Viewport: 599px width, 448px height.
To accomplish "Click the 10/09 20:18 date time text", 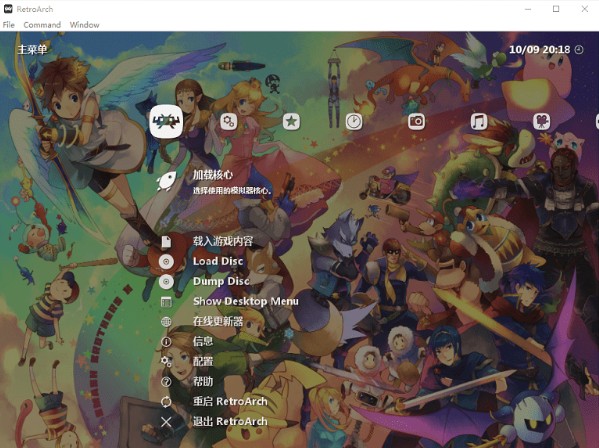I will click(x=539, y=50).
